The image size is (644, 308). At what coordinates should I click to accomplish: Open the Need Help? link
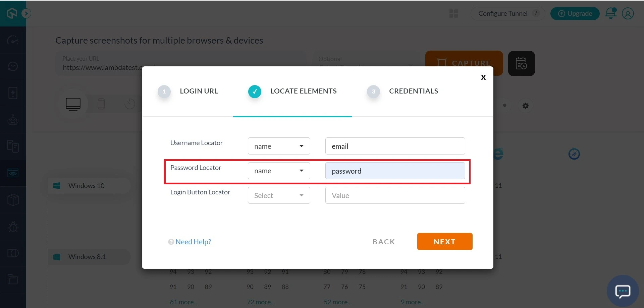193,242
